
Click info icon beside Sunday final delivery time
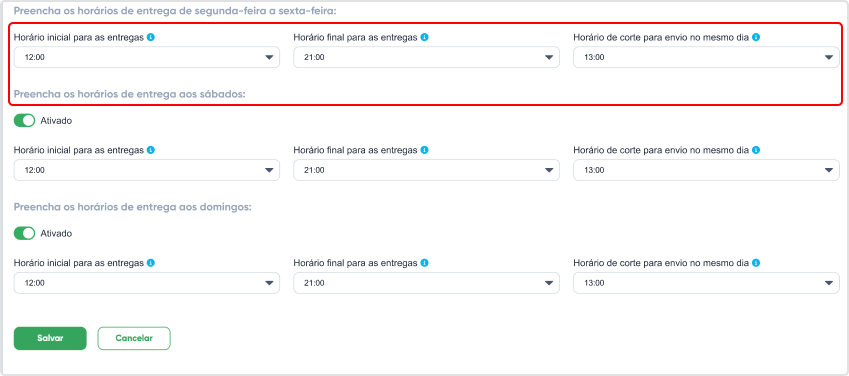pos(424,263)
